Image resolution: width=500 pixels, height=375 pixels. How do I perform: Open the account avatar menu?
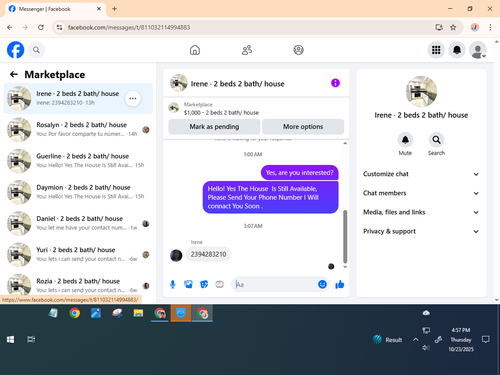(477, 50)
